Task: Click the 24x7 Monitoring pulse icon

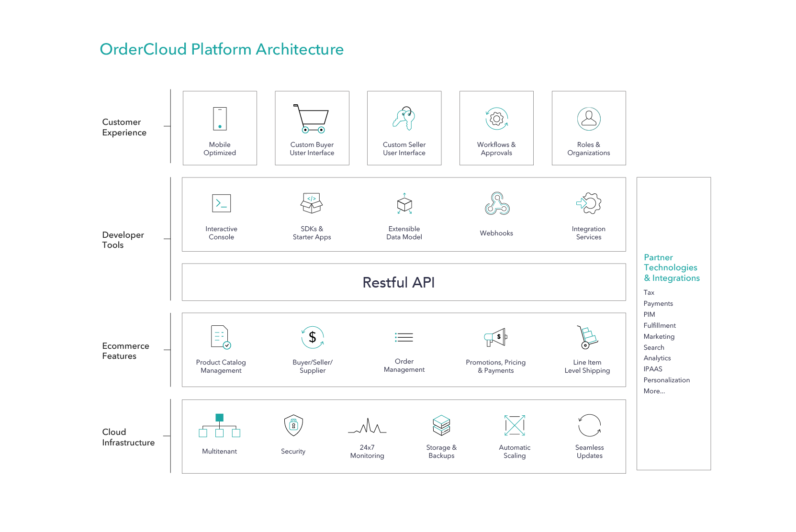Action: (367, 425)
